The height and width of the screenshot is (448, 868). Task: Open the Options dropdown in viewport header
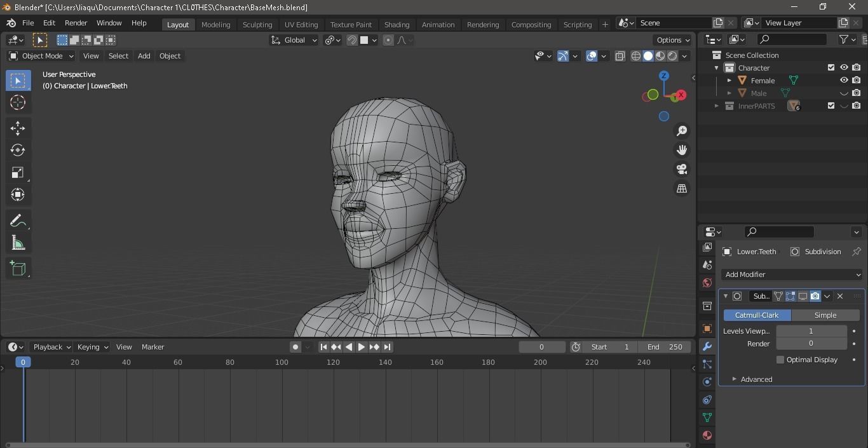pos(673,40)
